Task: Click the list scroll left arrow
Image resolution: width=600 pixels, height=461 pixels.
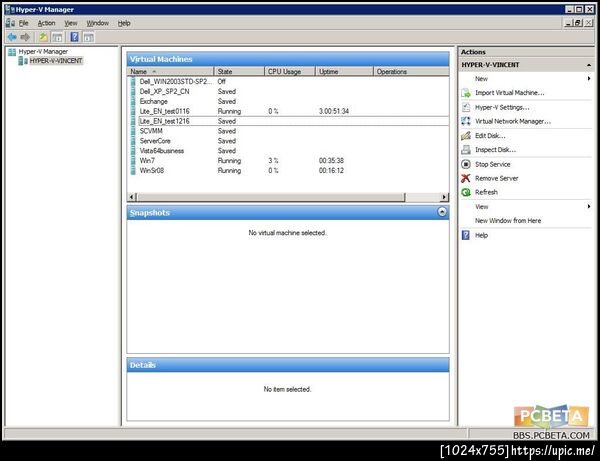Action: 132,197
